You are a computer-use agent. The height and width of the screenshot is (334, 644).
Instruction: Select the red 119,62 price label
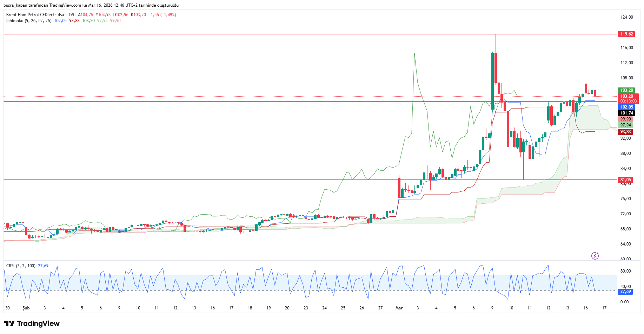(x=626, y=34)
